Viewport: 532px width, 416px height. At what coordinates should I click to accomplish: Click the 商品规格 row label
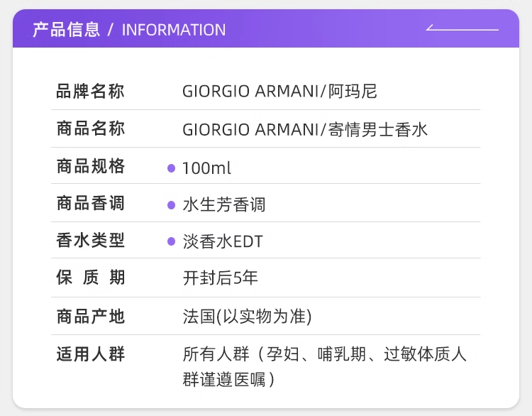click(x=91, y=167)
